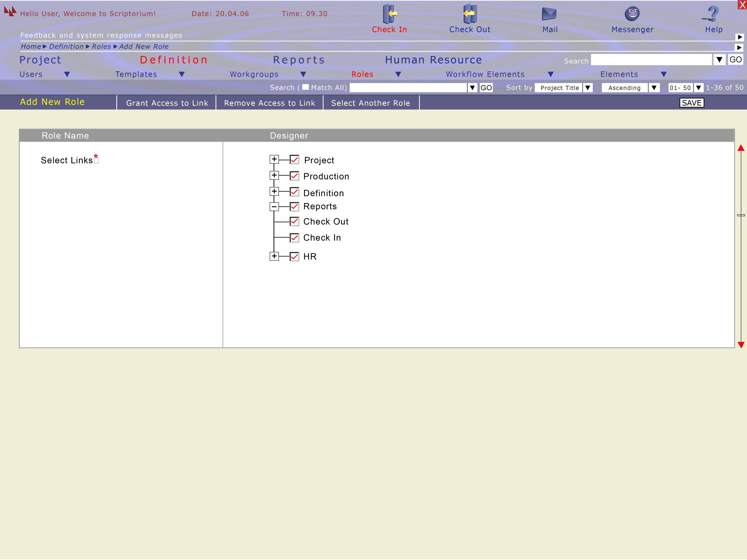Switch to Grant Access to Link tab

coord(167,103)
